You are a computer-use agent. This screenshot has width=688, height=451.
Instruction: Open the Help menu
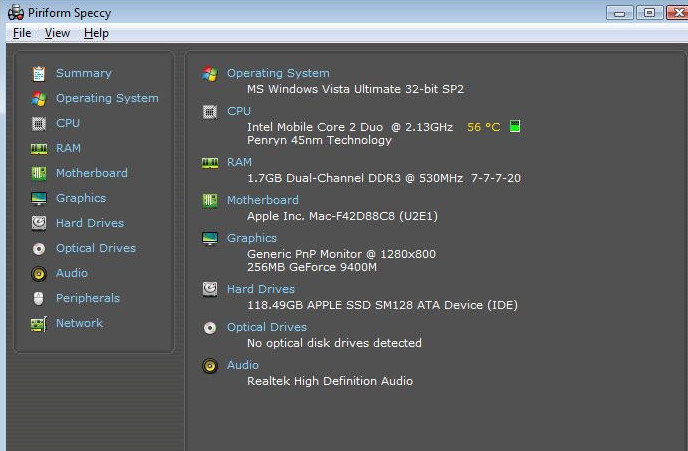(96, 33)
